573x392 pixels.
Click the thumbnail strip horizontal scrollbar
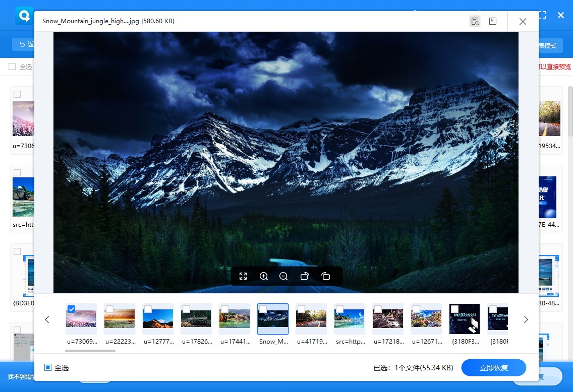(x=90, y=351)
